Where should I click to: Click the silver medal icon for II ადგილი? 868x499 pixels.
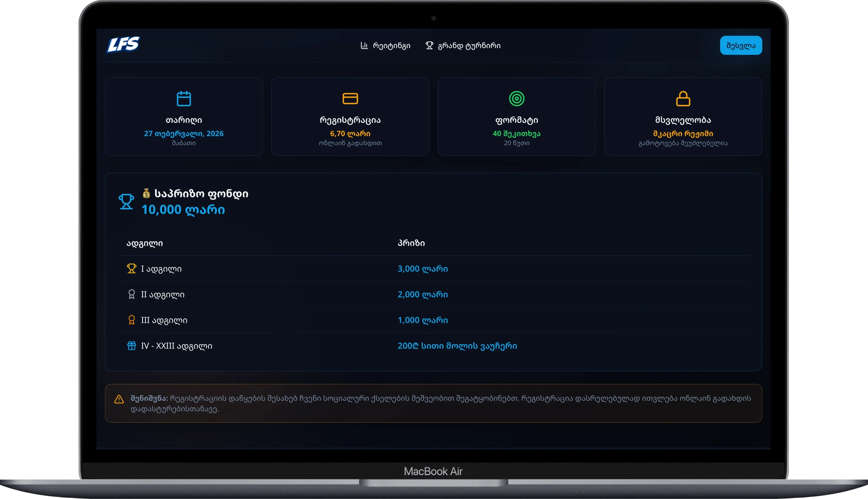[x=131, y=294]
